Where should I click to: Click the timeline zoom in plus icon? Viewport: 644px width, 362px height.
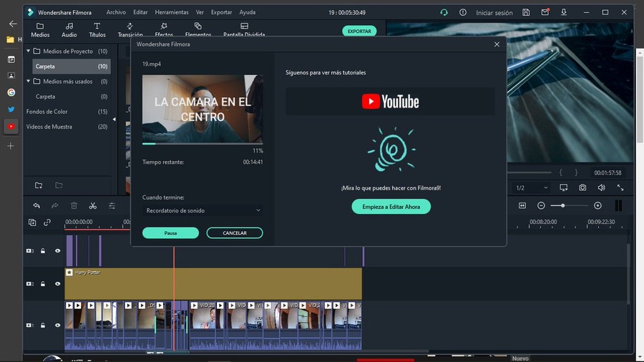coord(597,205)
